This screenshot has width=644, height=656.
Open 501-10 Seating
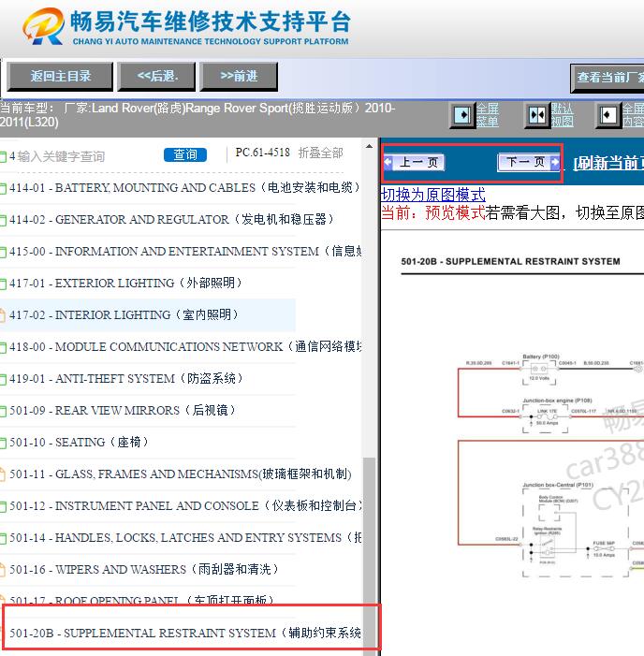[79, 442]
